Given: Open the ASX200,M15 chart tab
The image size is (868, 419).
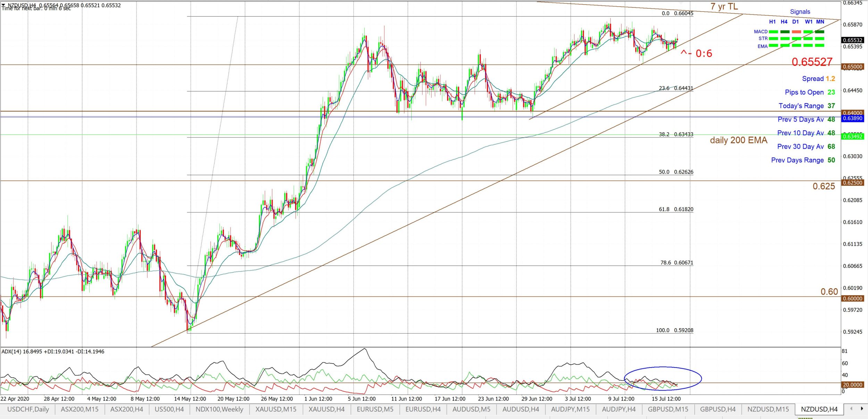Looking at the screenshot, I should [x=80, y=409].
